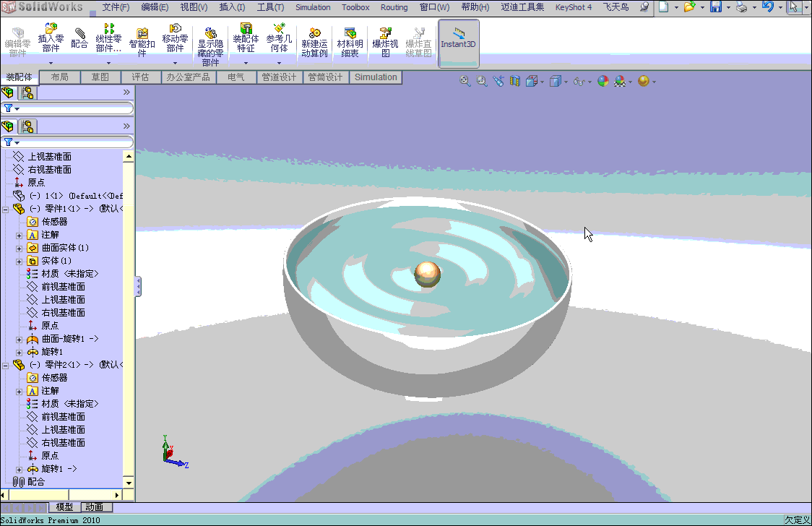Select the 配合 mate tool

[79, 38]
